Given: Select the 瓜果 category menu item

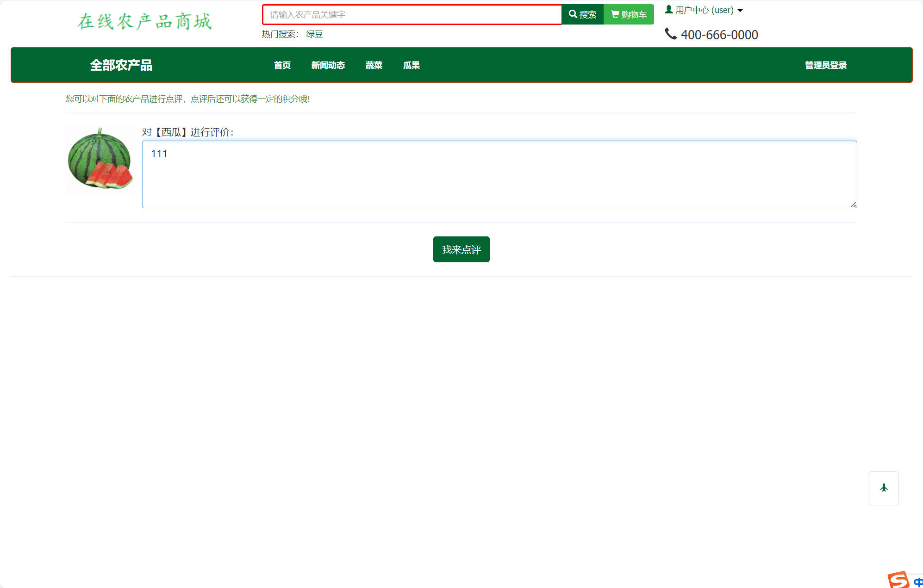Looking at the screenshot, I should 411,65.
